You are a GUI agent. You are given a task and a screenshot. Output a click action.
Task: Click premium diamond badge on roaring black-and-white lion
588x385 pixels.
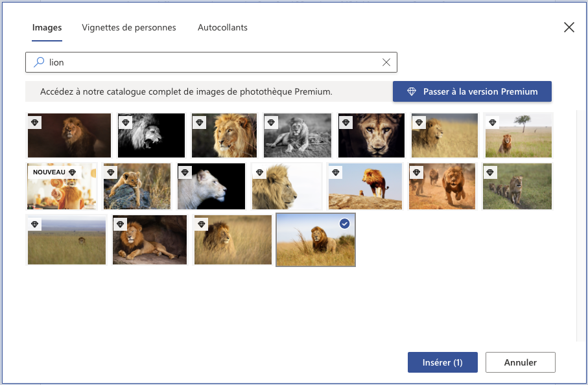tap(126, 122)
